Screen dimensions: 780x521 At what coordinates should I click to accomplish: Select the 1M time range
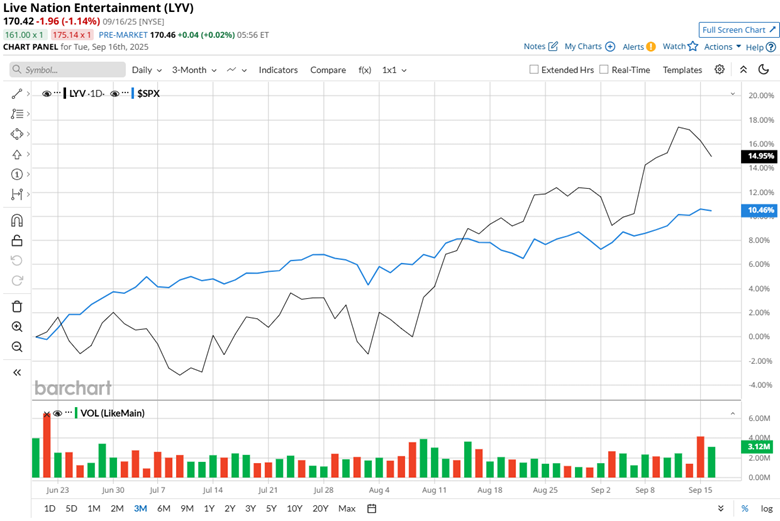94,509
